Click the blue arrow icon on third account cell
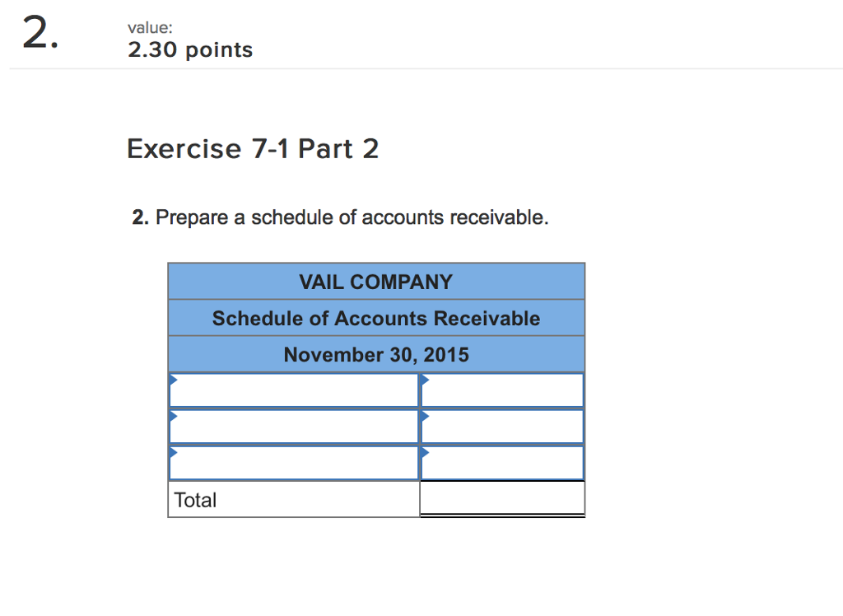Image resolution: width=843 pixels, height=616 pixels. point(173,454)
